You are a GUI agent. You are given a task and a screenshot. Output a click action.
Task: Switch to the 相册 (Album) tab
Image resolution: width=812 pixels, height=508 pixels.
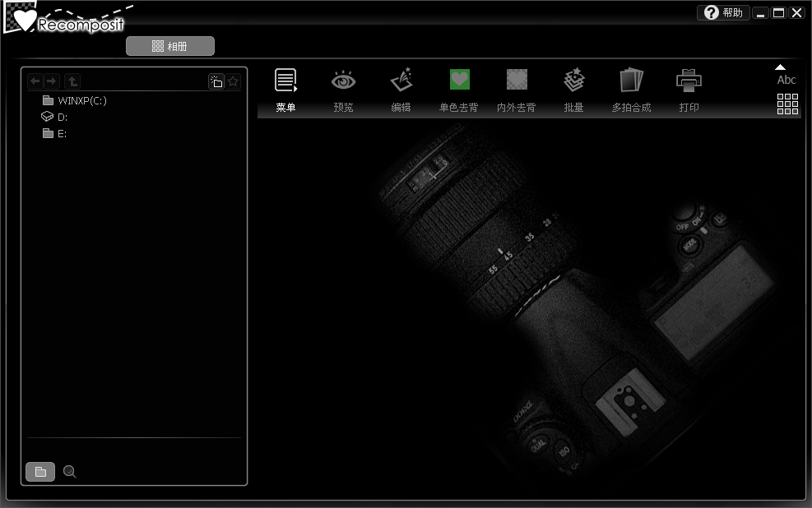click(170, 47)
